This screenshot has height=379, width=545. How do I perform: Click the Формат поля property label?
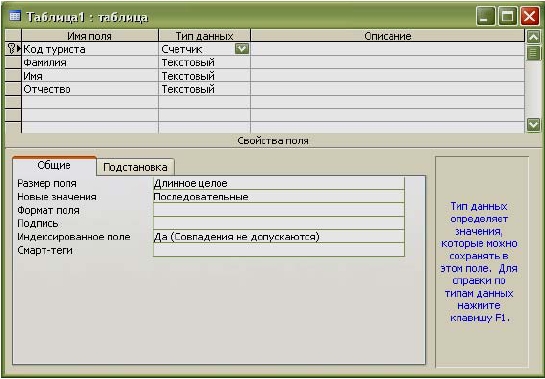pyautogui.click(x=48, y=210)
